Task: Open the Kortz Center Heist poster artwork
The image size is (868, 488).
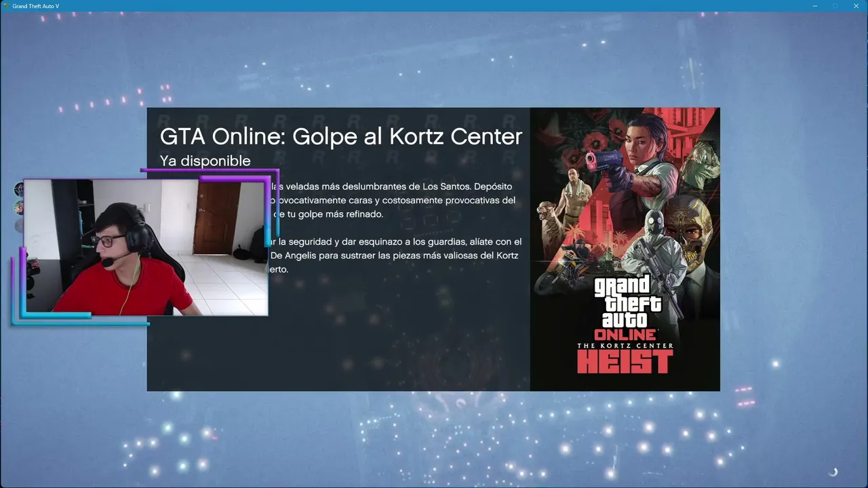Action: click(x=625, y=249)
